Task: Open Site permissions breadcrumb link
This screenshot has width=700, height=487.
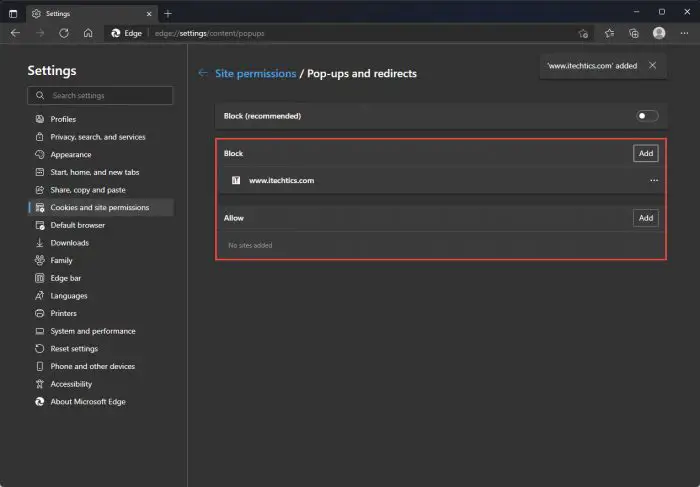Action: pyautogui.click(x=255, y=73)
